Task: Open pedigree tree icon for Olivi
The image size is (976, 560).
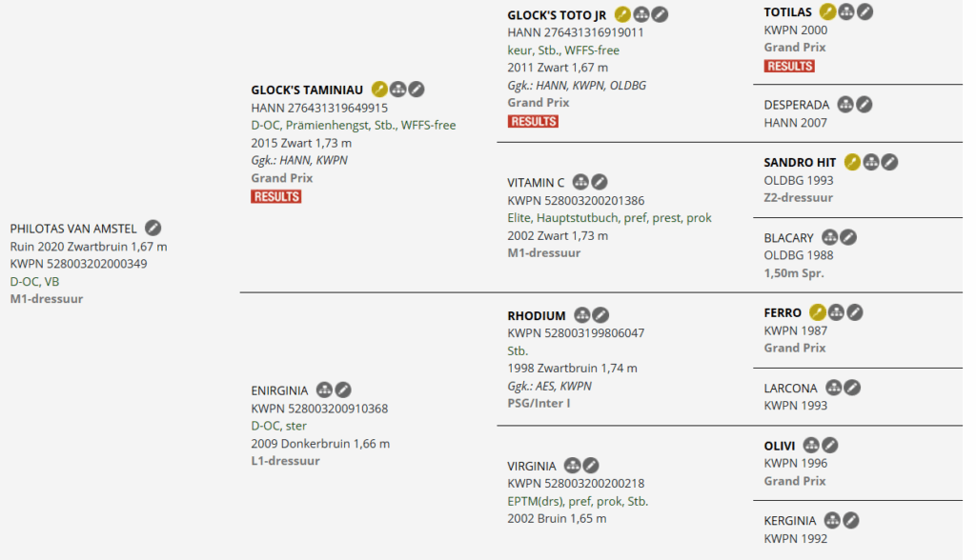Action: click(x=812, y=445)
